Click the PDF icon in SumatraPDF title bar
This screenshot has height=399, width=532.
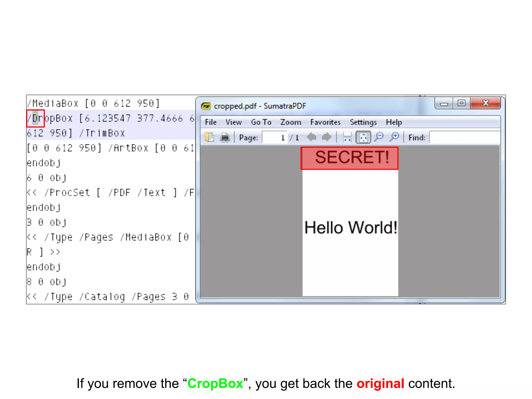pos(206,106)
